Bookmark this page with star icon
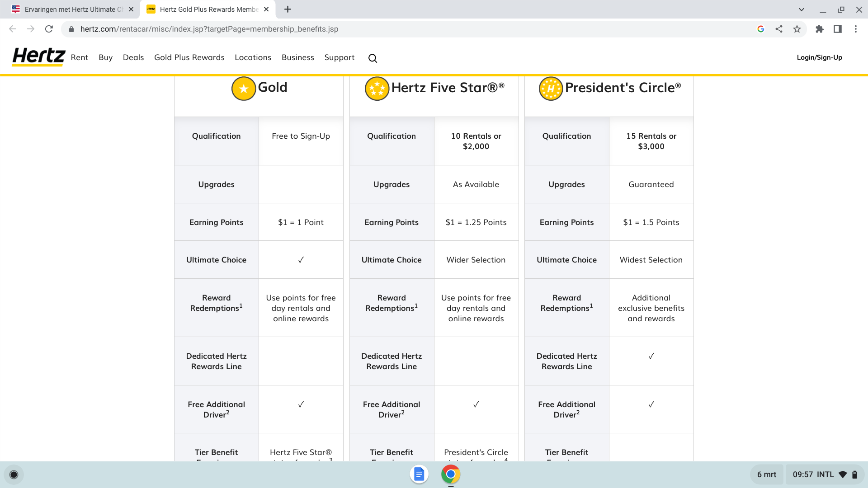 (797, 29)
